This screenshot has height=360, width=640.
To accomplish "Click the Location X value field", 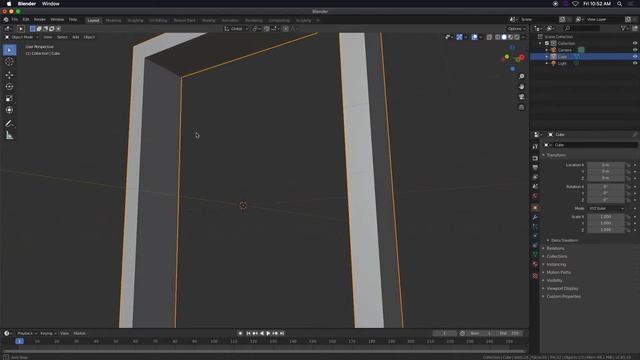I will click(x=606, y=165).
